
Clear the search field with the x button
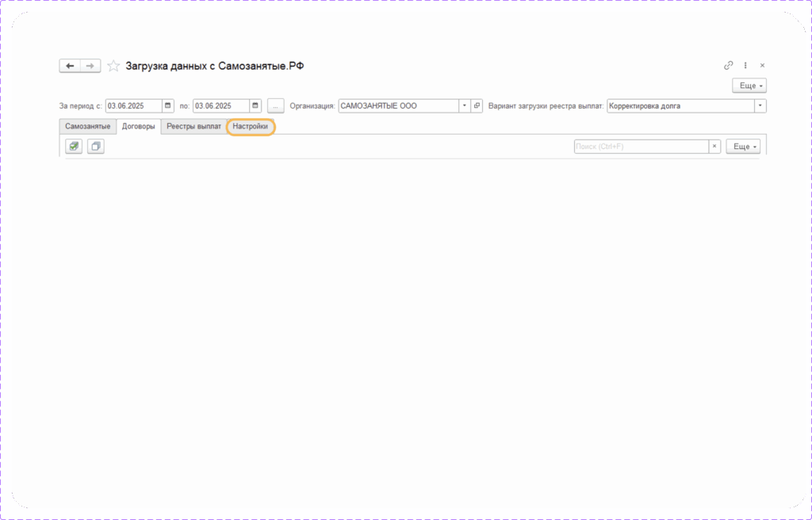(x=714, y=147)
